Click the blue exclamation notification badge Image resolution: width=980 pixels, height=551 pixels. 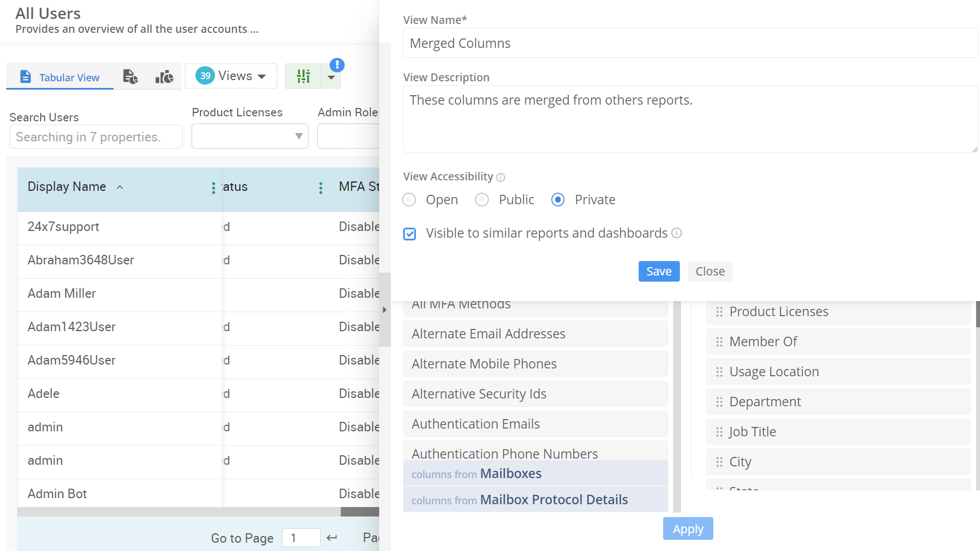click(x=337, y=65)
